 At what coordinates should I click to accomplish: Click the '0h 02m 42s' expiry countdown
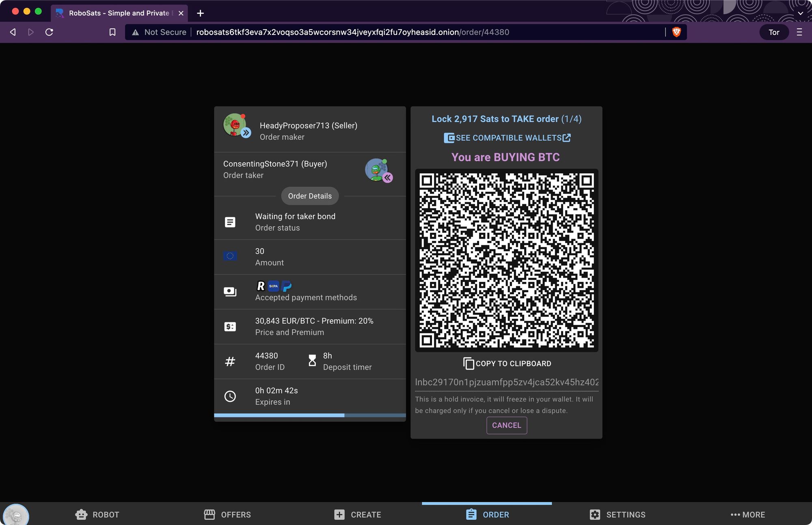(276, 391)
